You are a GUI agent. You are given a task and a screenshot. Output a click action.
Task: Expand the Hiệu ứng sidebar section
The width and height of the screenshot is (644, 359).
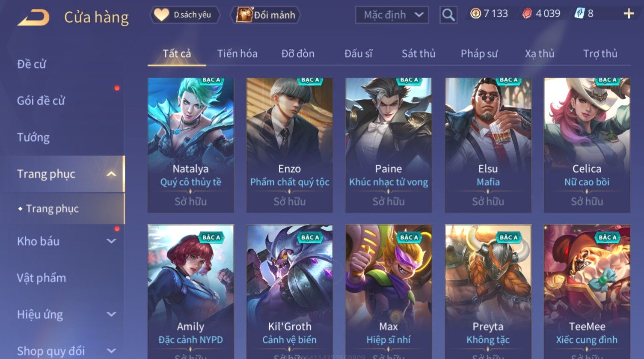tap(111, 314)
